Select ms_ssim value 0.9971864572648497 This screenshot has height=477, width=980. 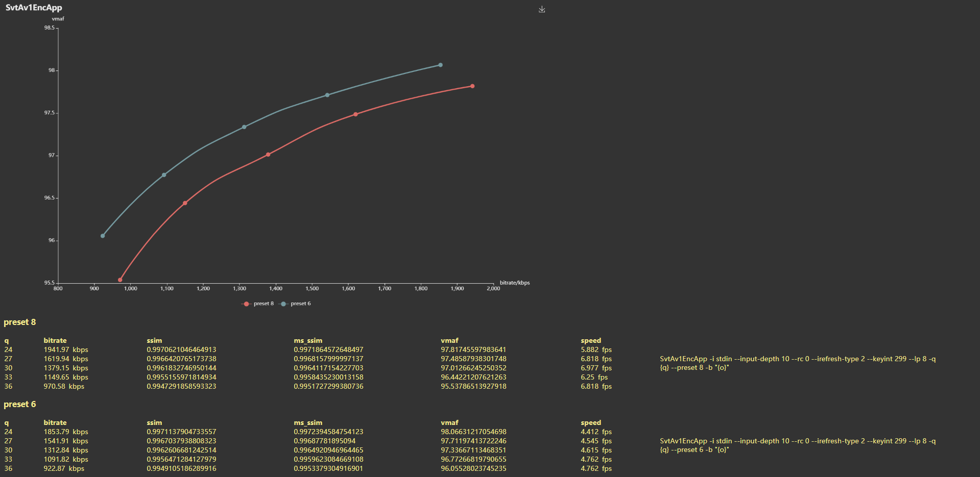[328, 349]
